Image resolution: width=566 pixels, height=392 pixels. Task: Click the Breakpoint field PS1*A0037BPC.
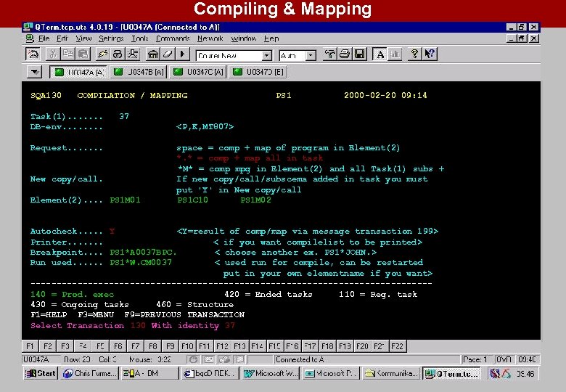click(x=143, y=253)
